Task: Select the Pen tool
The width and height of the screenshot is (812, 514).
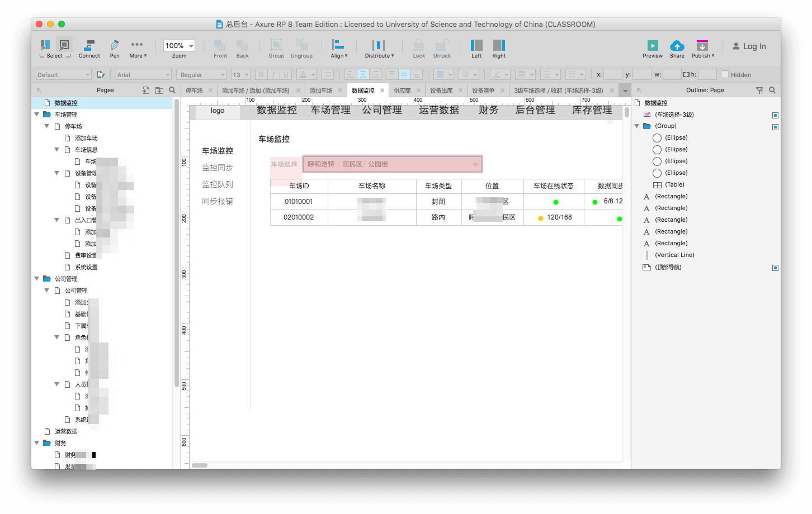Action: (115, 48)
